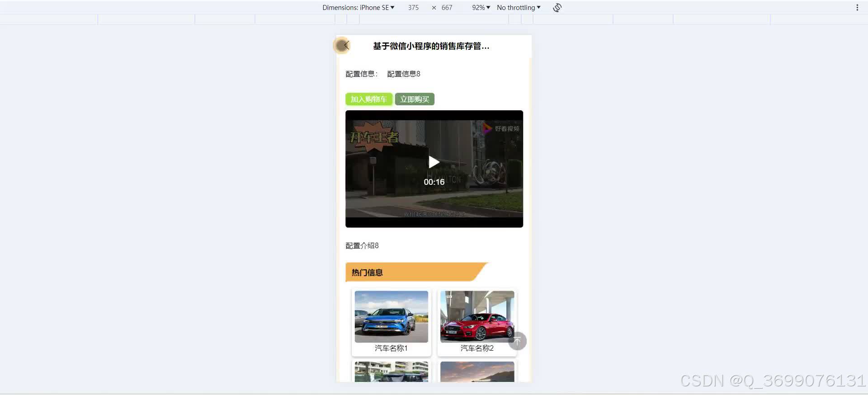Viewport: 868px width, 395px height.
Task: Open the 汽车名称1 blue car thumbnail
Action: pyautogui.click(x=392, y=316)
